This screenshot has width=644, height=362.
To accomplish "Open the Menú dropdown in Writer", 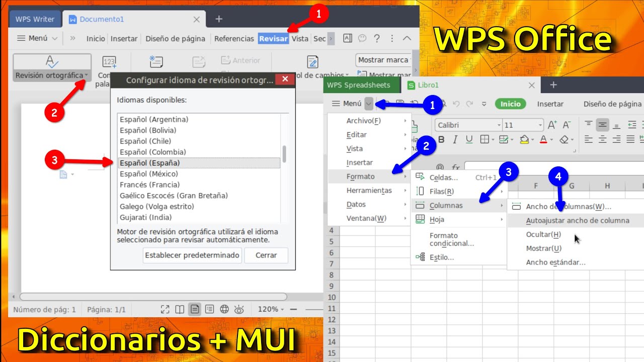I will point(55,38).
